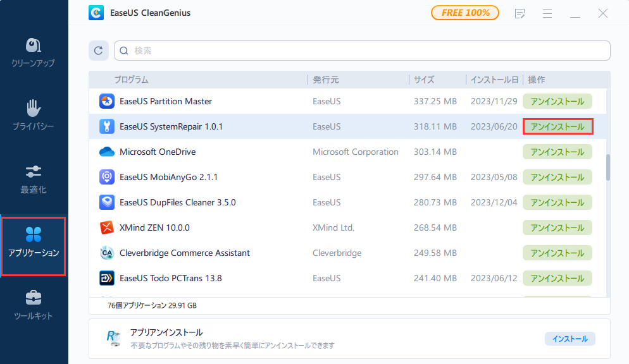Click the XMind ZEN 10.0.0 app icon
This screenshot has width=629, height=364.
[x=106, y=227]
